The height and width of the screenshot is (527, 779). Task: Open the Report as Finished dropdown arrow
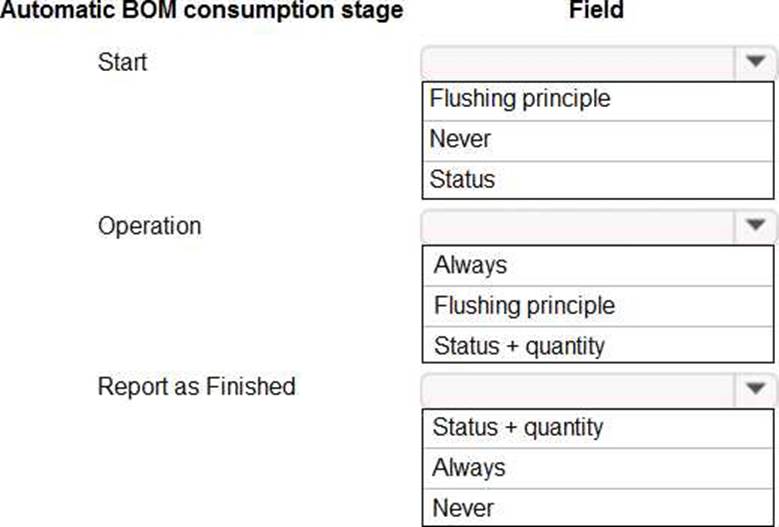755,387
